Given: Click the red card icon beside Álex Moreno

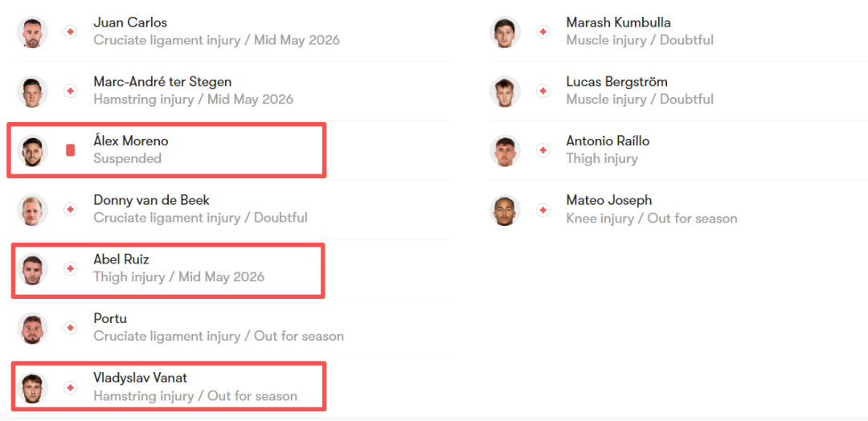Looking at the screenshot, I should [70, 150].
